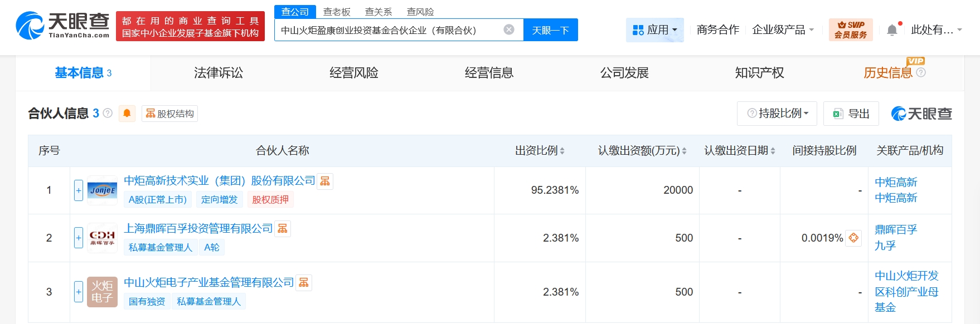Clear the search box with X icon
Screen dimensions: 980x324
(508, 30)
